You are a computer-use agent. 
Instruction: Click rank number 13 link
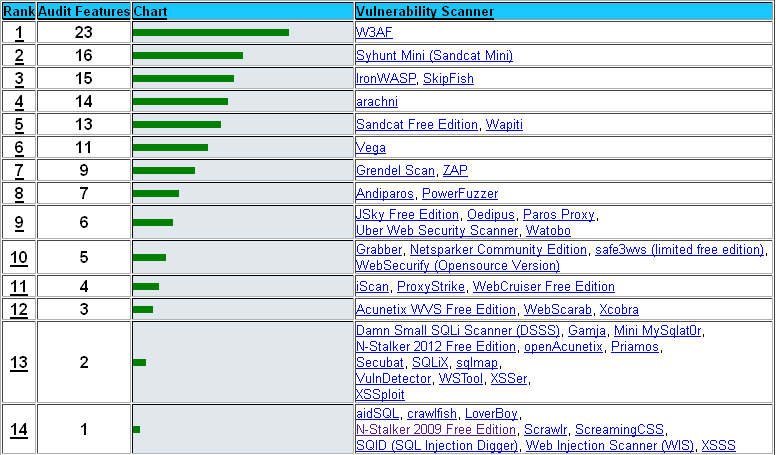(x=19, y=363)
